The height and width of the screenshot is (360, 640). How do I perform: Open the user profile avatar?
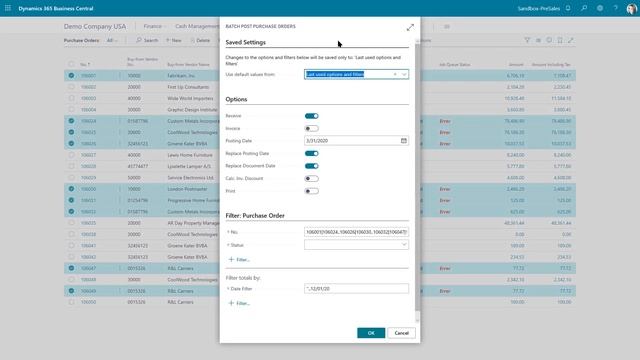(631, 9)
